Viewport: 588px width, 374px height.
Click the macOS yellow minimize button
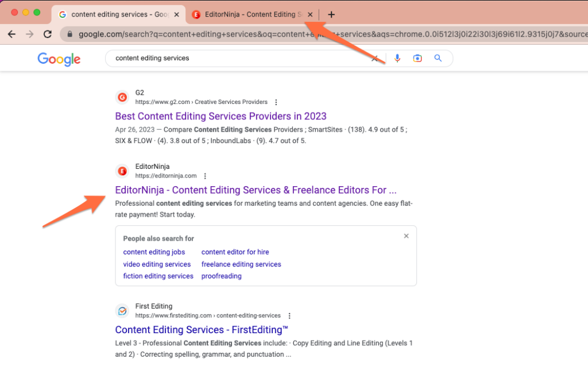26,13
